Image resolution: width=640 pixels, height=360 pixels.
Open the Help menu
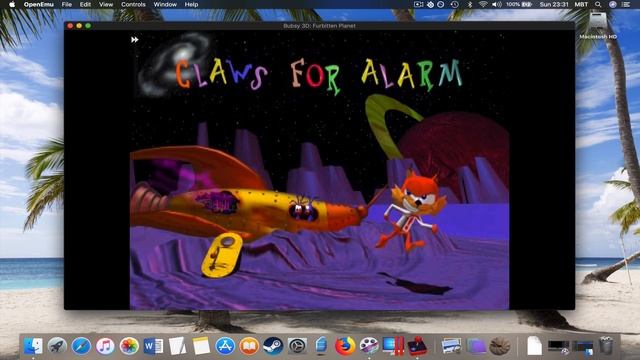pos(191,4)
